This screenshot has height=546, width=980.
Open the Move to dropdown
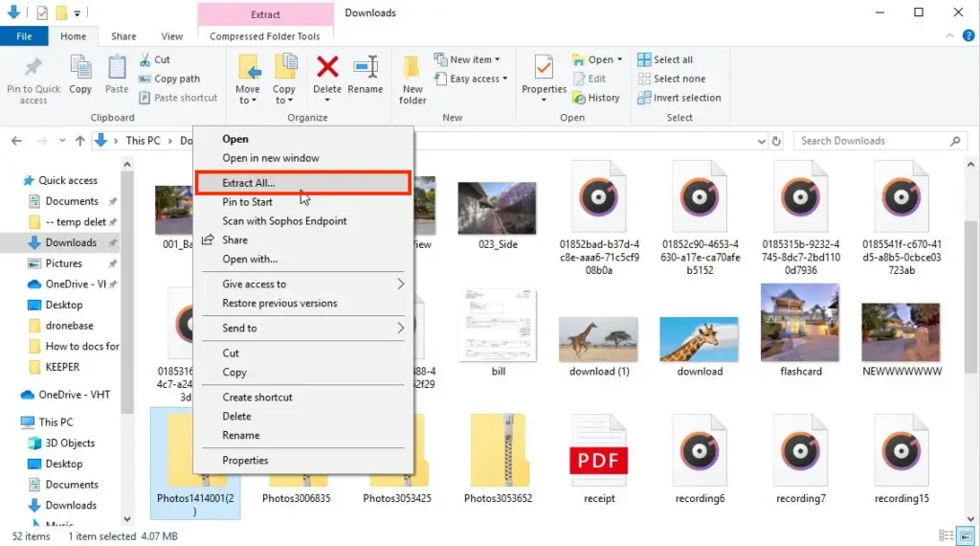[248, 95]
